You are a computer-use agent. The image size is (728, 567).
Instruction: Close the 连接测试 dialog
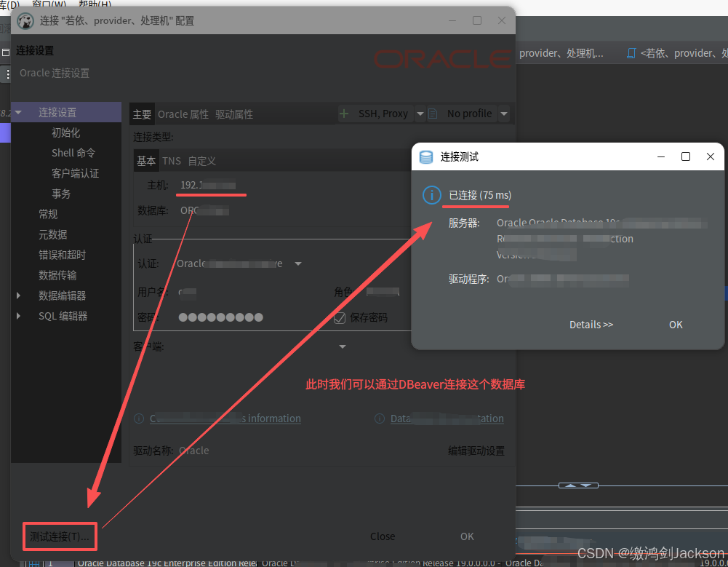710,156
